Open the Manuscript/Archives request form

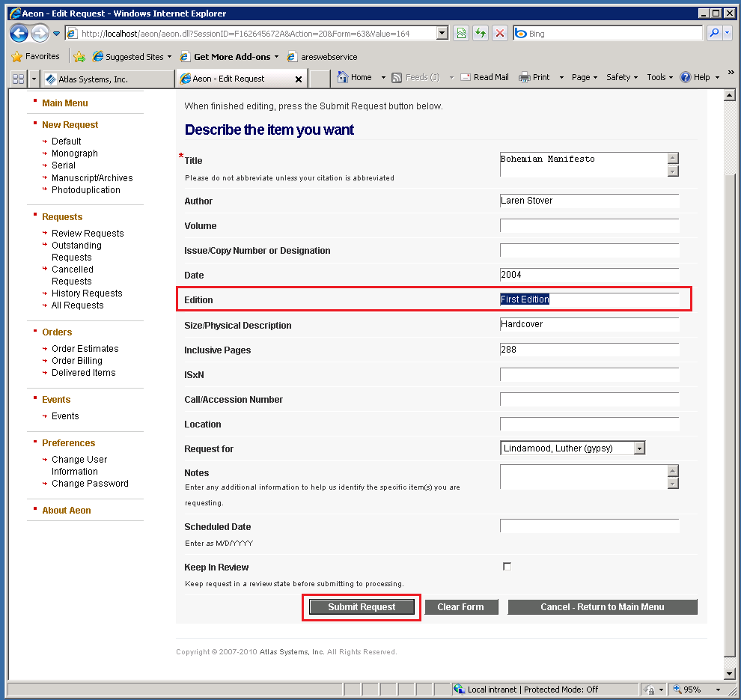(x=92, y=177)
